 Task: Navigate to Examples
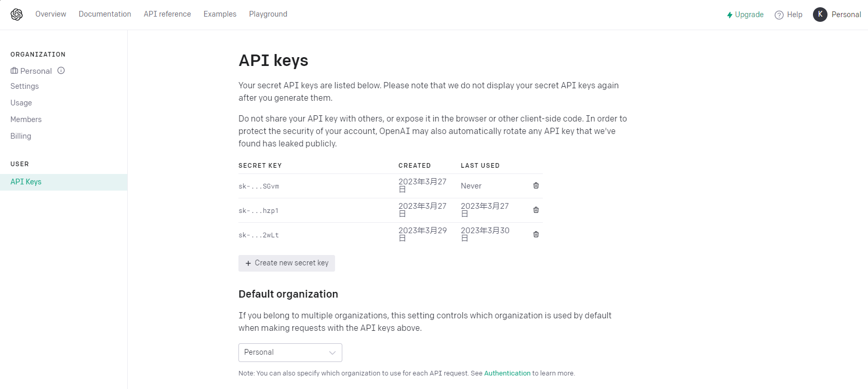[x=220, y=14]
